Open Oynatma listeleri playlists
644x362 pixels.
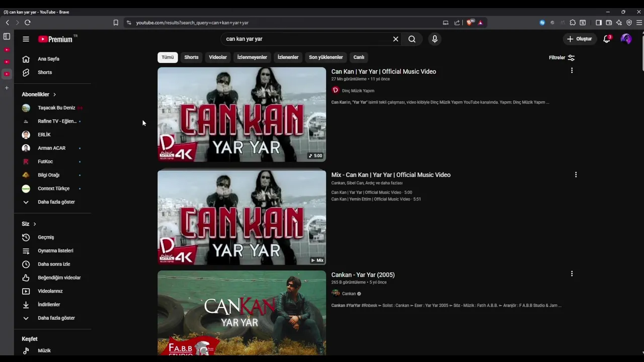point(52,251)
